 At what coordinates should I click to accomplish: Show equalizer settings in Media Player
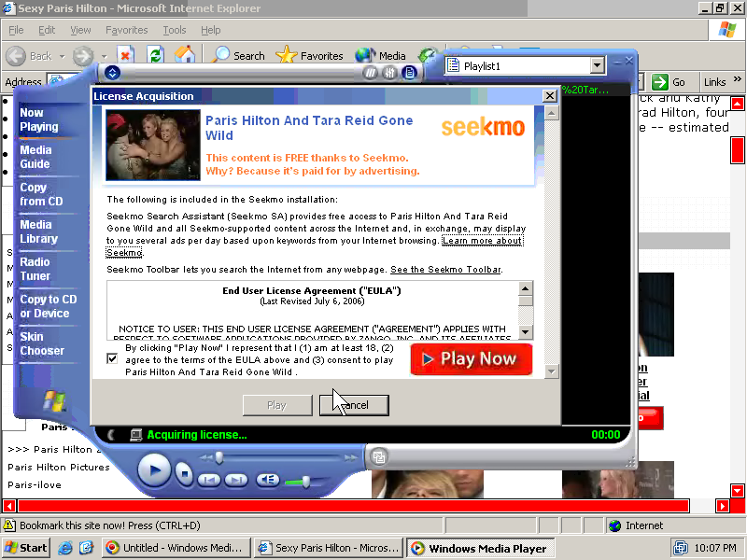click(x=389, y=73)
